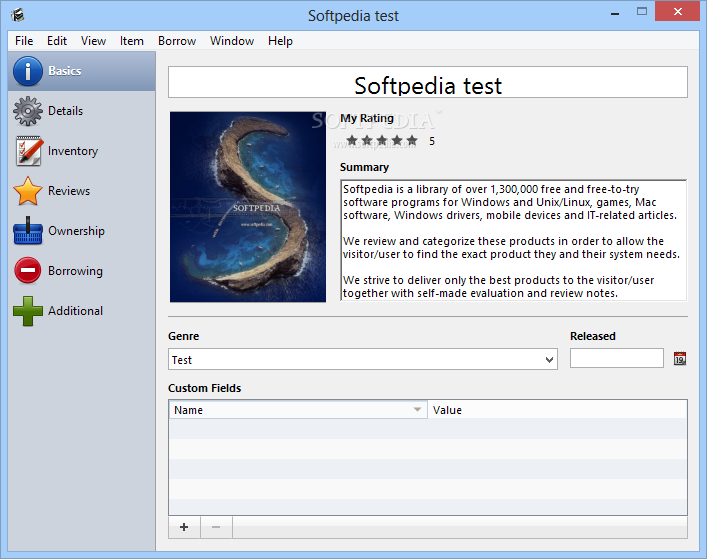Image resolution: width=707 pixels, height=559 pixels.
Task: Select the Ownership label in sidebar
Action: tap(76, 231)
